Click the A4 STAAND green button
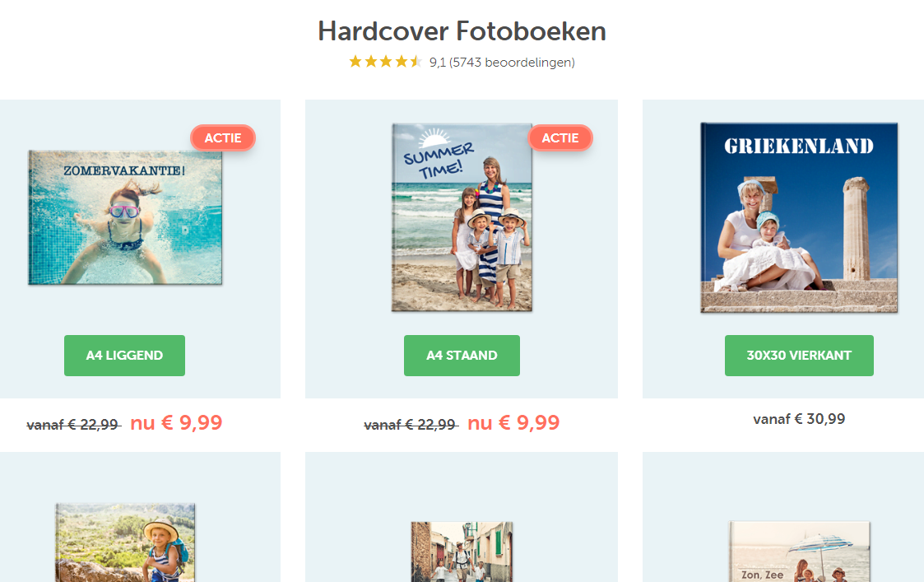The width and height of the screenshot is (924, 582). 462,356
